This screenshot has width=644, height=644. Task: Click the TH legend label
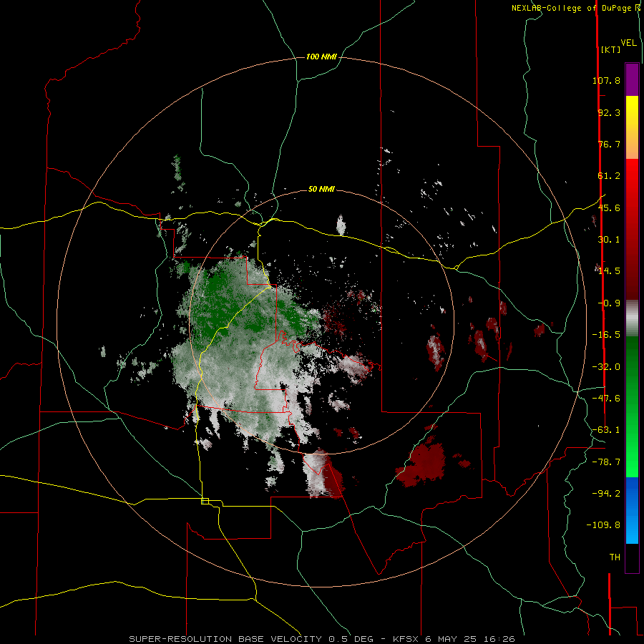click(615, 557)
